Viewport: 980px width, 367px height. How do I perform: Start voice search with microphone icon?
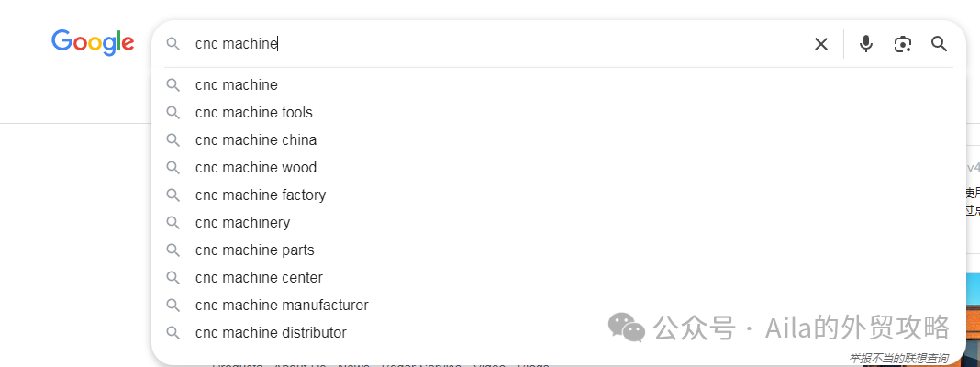coord(866,44)
